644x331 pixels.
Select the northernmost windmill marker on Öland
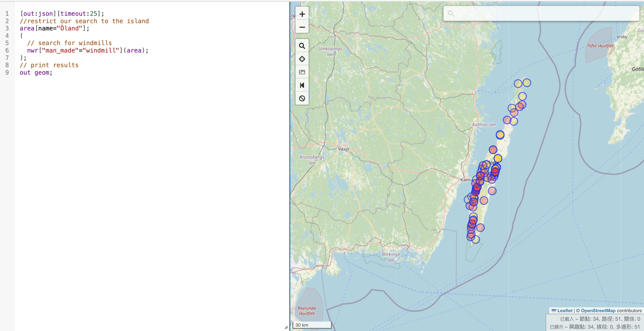(527, 83)
